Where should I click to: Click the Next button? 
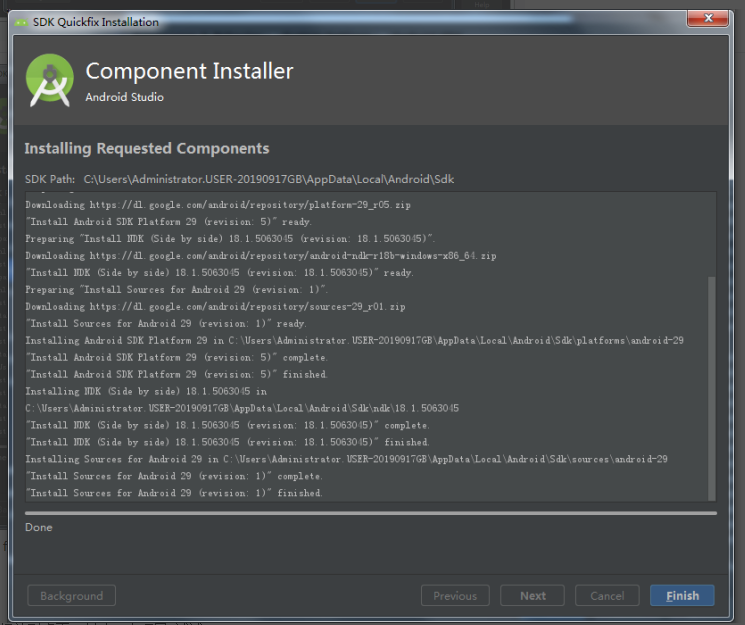[x=532, y=596]
